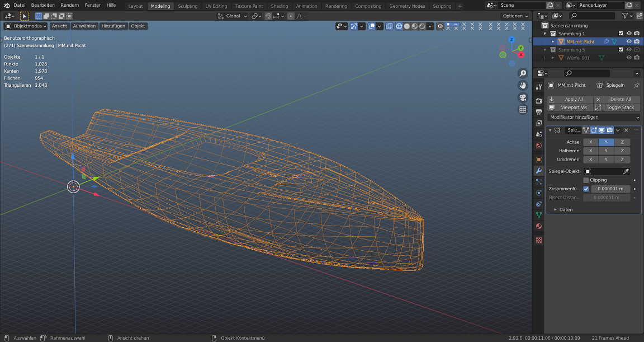The image size is (644, 342).
Task: Click the Apply All button
Action: [570, 99]
